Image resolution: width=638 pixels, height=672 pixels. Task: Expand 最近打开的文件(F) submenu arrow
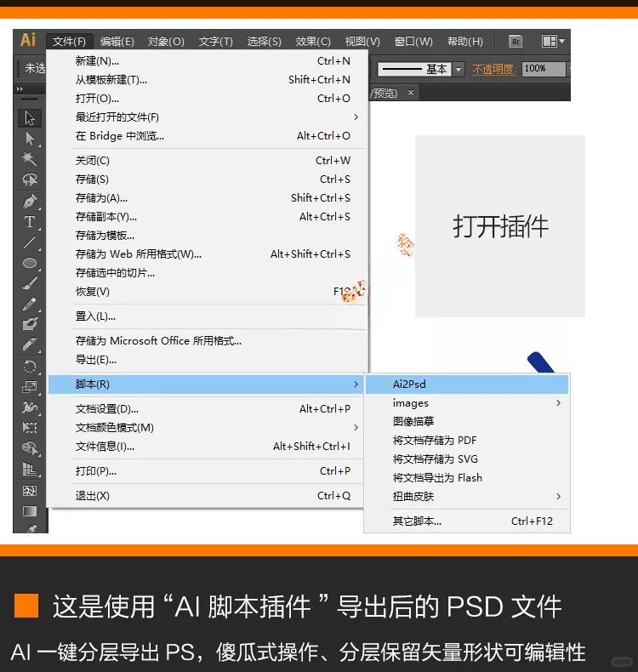click(356, 117)
